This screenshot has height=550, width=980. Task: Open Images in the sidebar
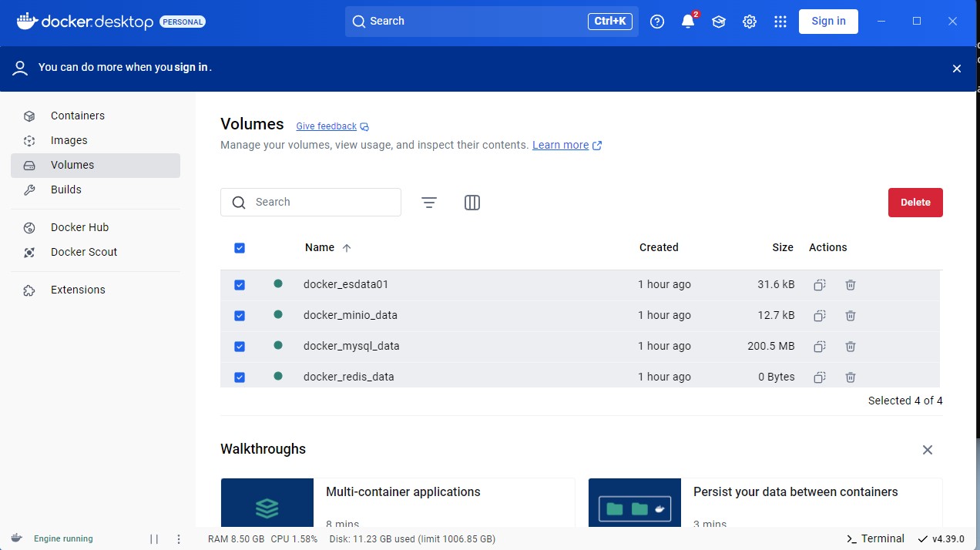pyautogui.click(x=96, y=140)
